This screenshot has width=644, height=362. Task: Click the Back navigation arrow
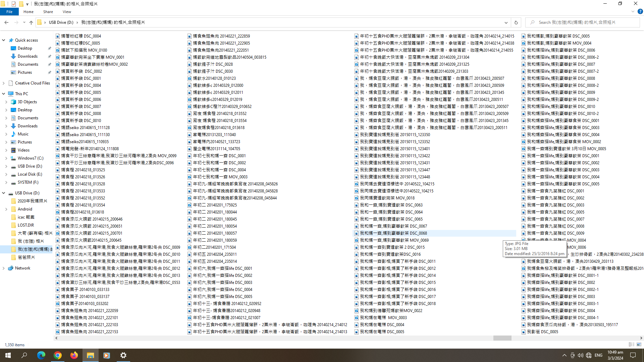coord(6,22)
